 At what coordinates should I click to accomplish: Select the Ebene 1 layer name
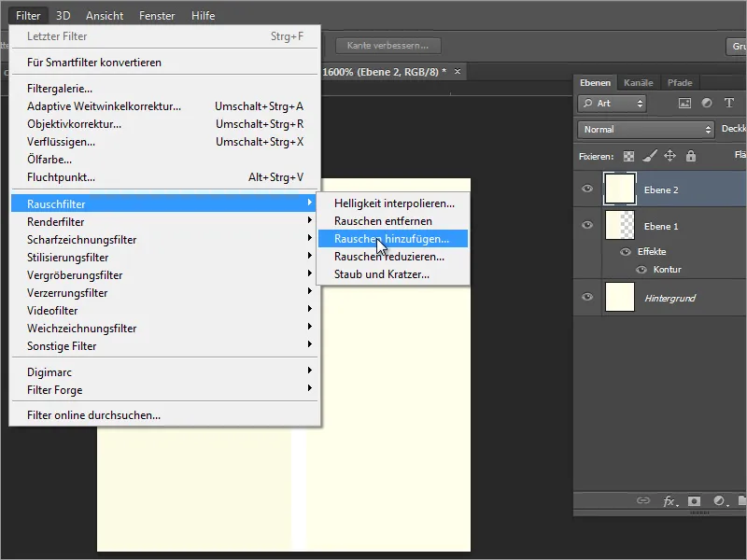coord(661,226)
